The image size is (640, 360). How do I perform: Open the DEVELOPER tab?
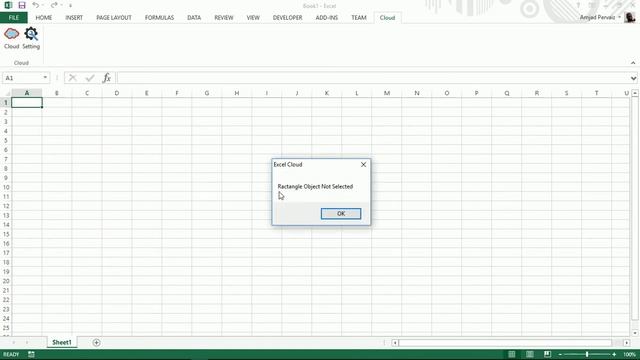287,18
